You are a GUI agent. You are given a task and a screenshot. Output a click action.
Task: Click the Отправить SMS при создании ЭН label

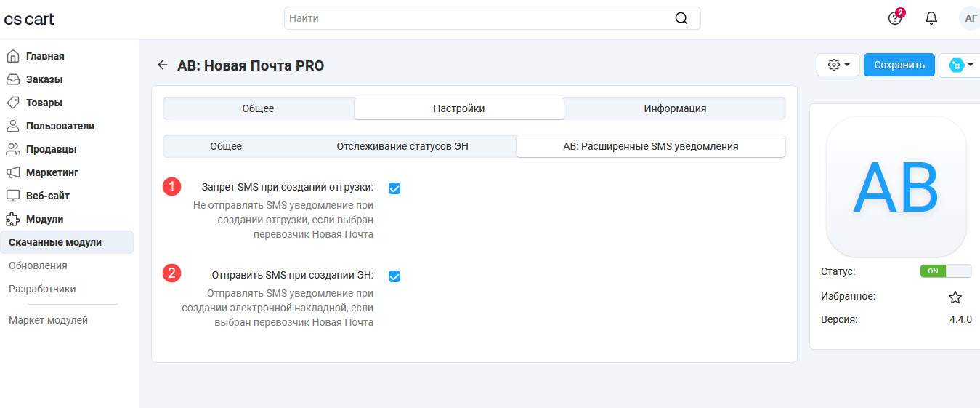pyautogui.click(x=293, y=275)
